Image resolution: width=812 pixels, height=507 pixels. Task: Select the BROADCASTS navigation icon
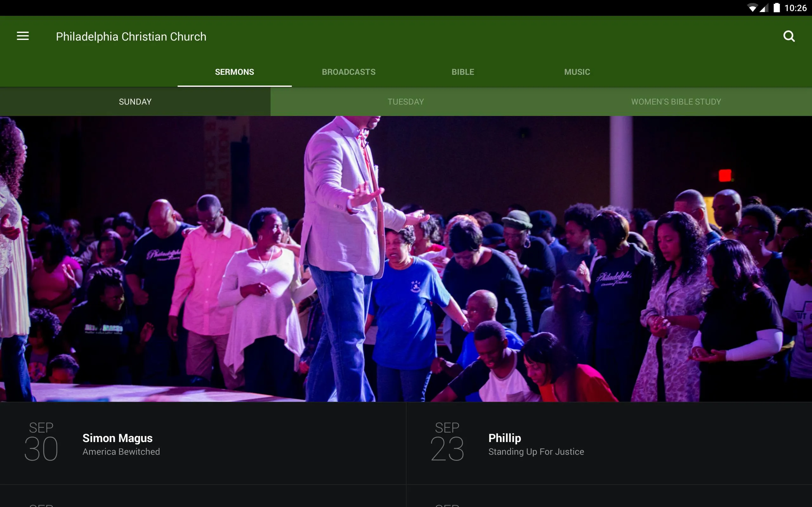(348, 71)
